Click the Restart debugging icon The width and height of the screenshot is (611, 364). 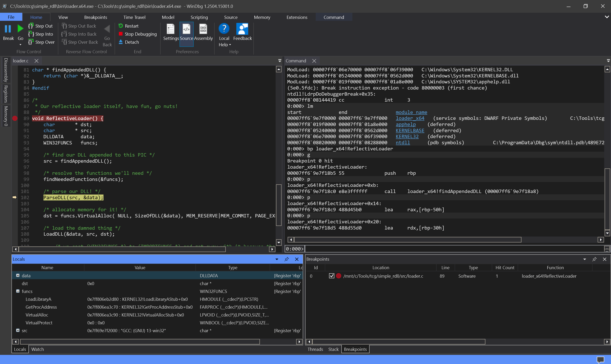click(121, 26)
